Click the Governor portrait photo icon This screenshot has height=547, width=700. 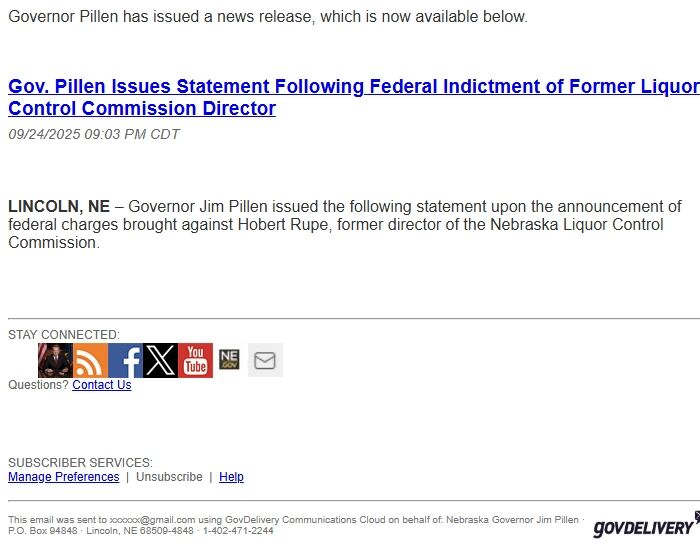pos(55,360)
